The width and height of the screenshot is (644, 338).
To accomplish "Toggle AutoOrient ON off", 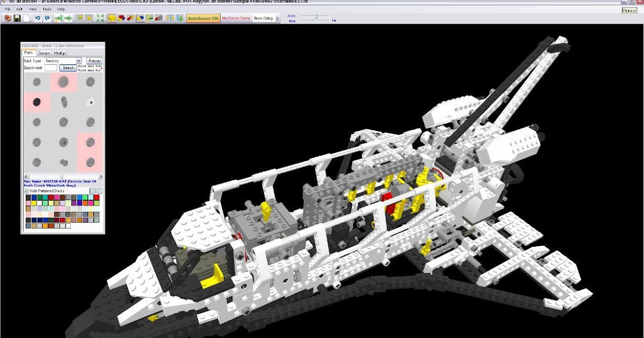I will point(203,18).
